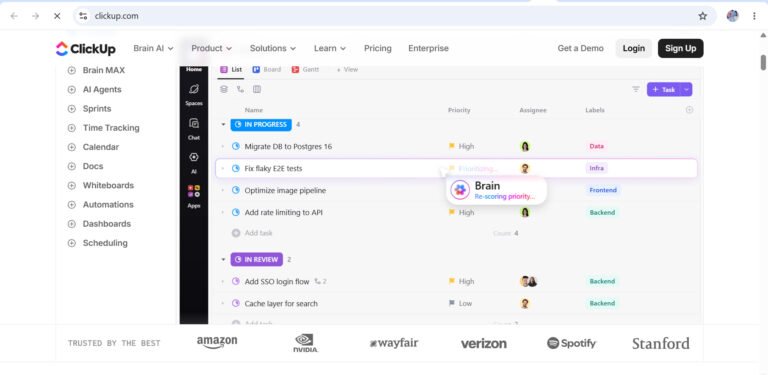Open the Fix flaky E2E tests task
This screenshot has width=768, height=375.
coord(273,168)
